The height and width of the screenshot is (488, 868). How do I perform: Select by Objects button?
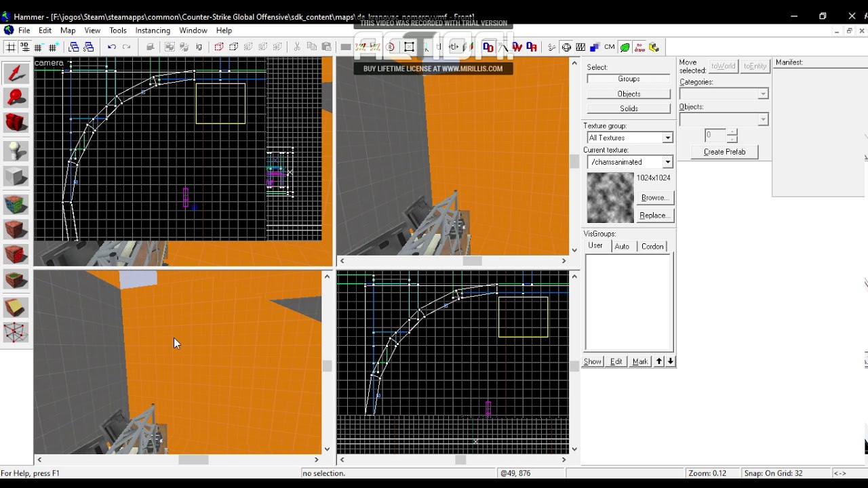(629, 94)
